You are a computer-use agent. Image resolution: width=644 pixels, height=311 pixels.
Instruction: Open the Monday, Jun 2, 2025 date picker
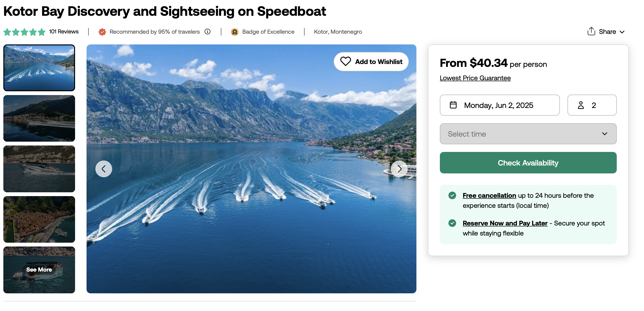point(500,105)
